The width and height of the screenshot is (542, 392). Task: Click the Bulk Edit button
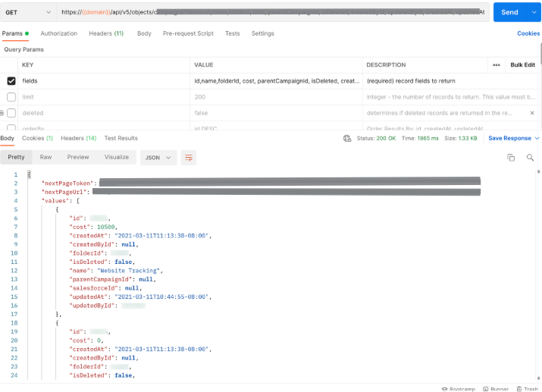522,65
